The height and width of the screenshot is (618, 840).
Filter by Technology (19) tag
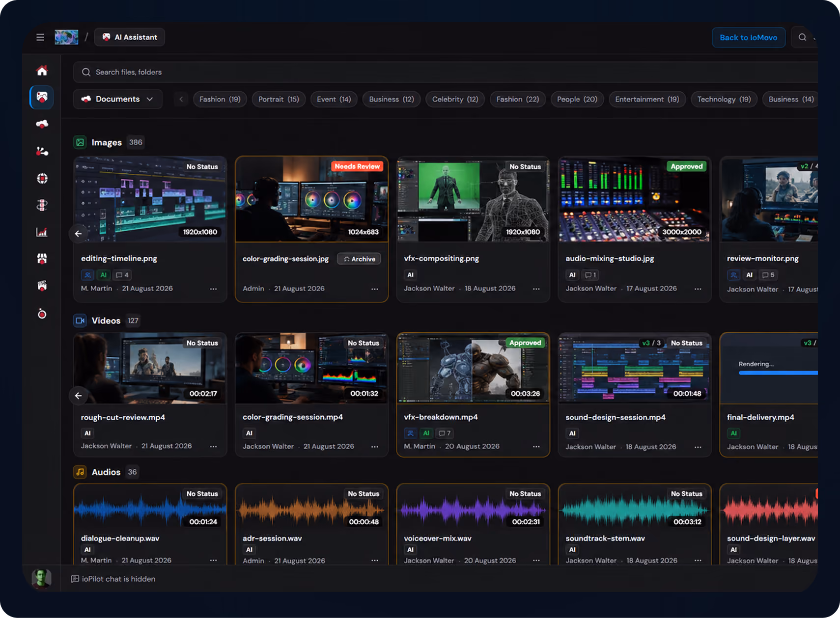724,99
